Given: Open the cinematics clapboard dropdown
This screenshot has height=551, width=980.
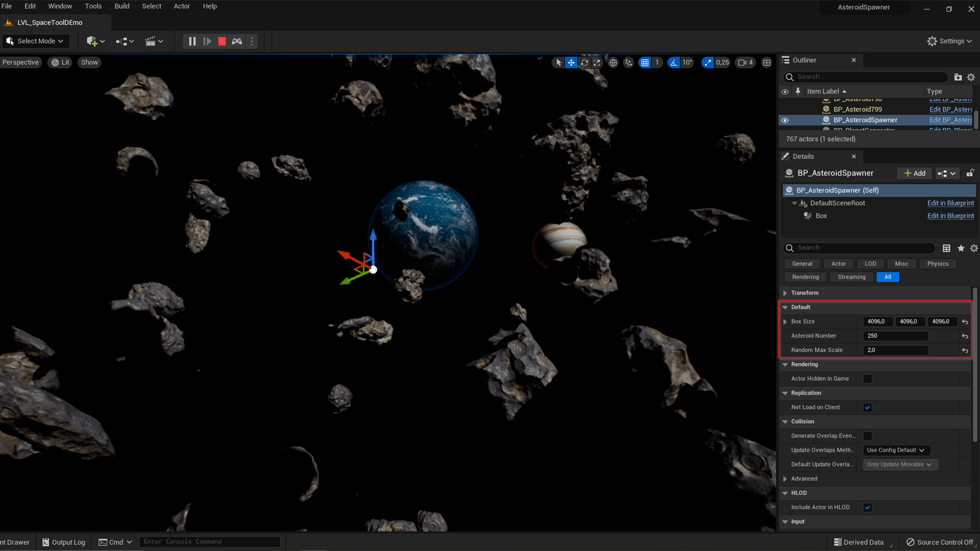Looking at the screenshot, I should pos(154,41).
